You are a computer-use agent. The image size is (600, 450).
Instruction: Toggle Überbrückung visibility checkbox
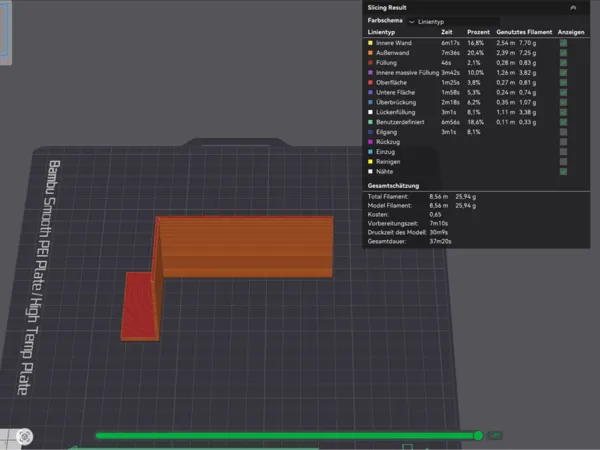point(563,103)
